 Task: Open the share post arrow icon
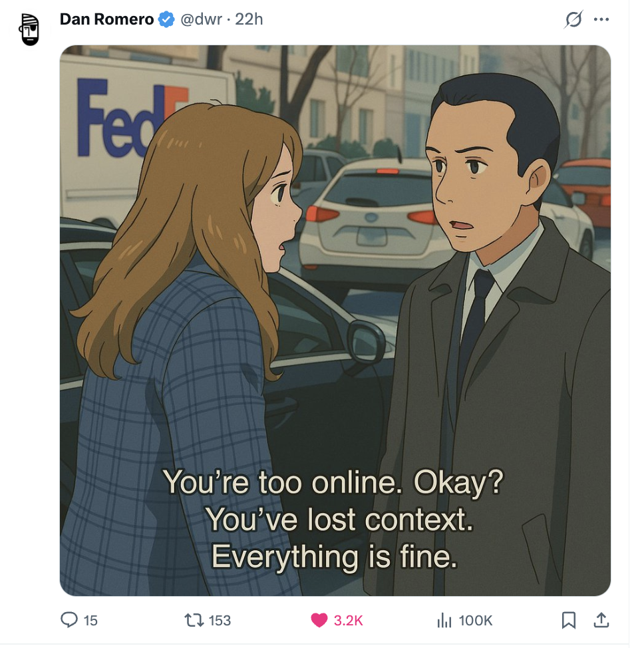[601, 620]
